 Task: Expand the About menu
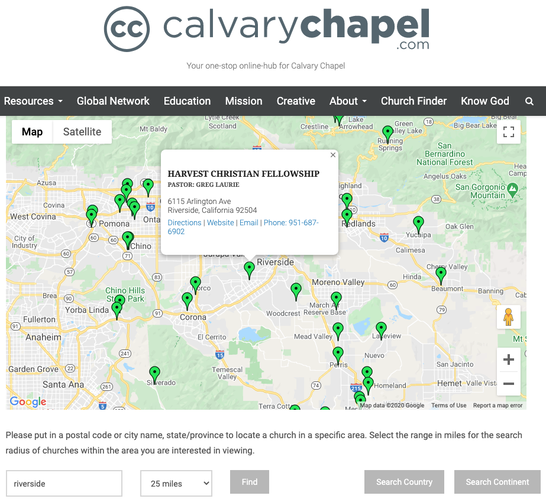[348, 101]
